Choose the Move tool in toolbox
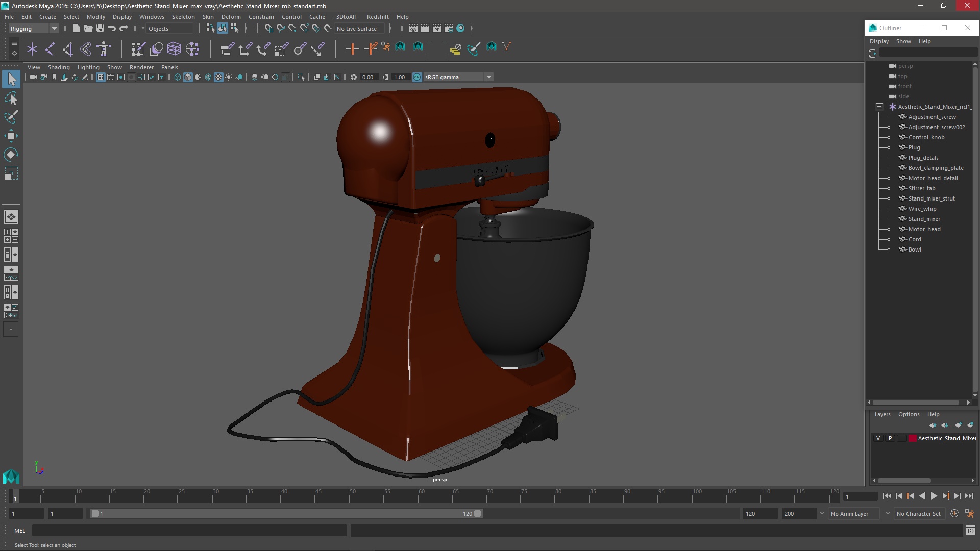 click(11, 136)
